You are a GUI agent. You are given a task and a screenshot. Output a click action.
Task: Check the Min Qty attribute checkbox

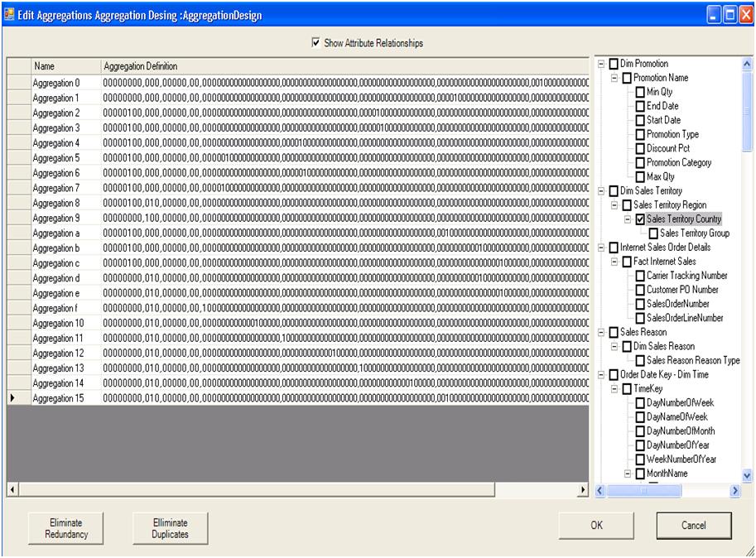[640, 92]
